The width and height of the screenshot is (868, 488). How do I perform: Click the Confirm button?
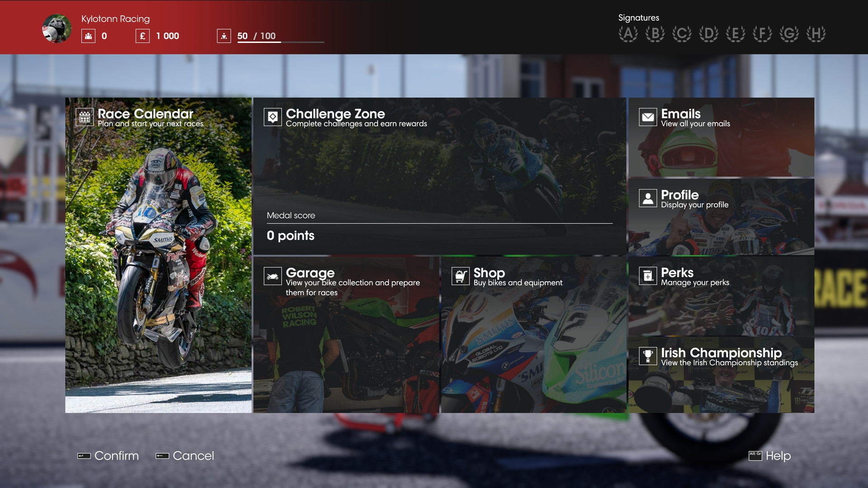coord(107,455)
